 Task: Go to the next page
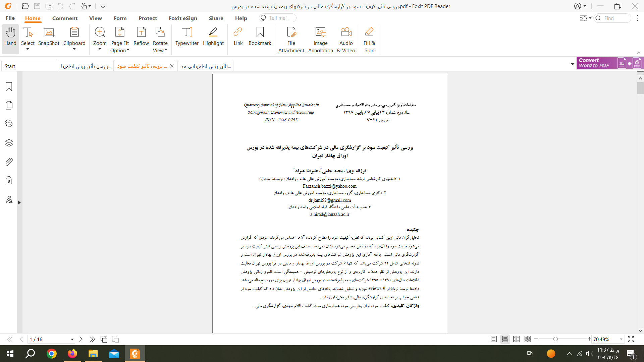(81, 339)
